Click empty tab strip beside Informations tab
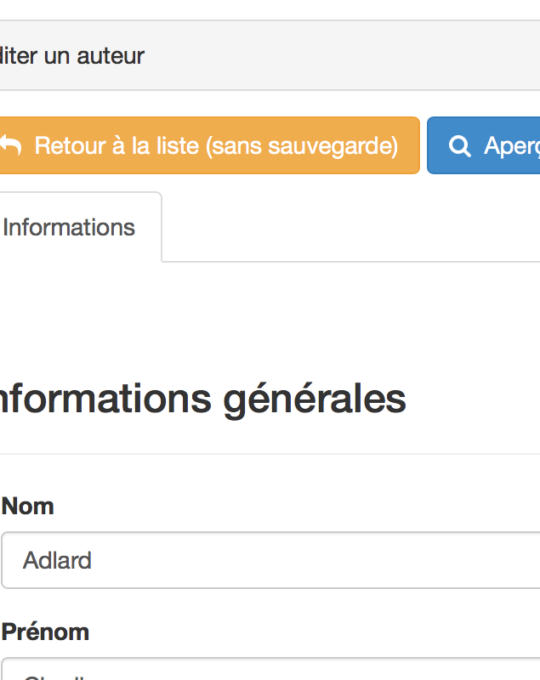The width and height of the screenshot is (540, 680). (x=351, y=227)
